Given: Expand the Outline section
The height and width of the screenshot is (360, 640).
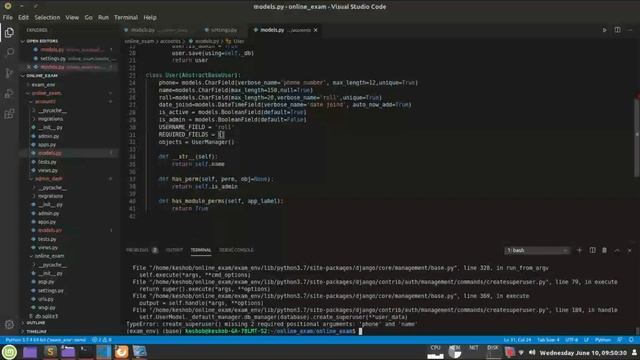Looking at the screenshot, I should point(36,323).
